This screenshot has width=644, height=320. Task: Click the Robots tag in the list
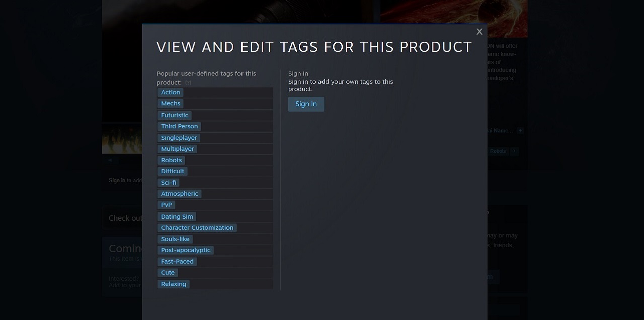point(171,160)
